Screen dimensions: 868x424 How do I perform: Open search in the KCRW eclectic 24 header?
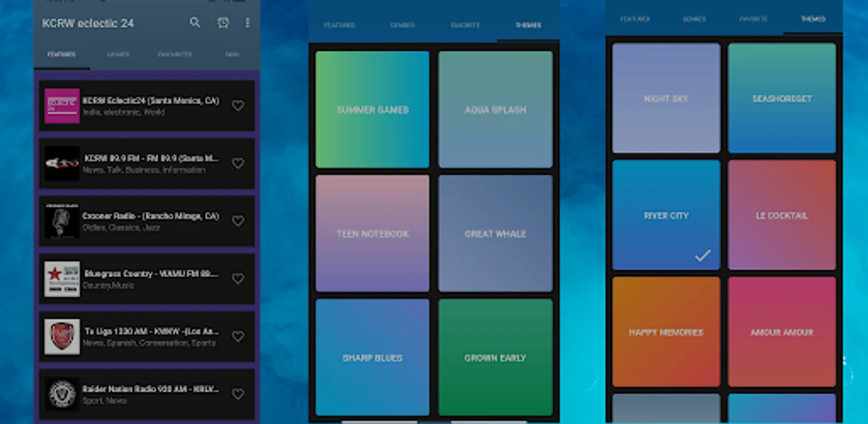[195, 22]
